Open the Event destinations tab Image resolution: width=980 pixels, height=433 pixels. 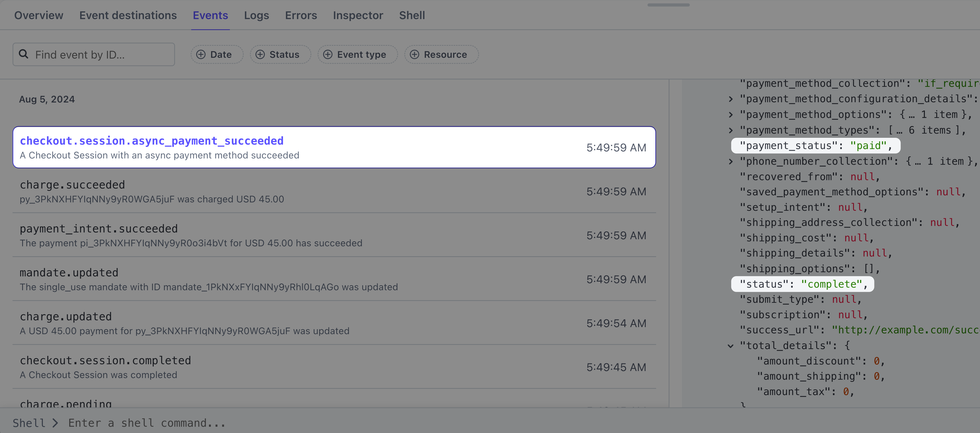(x=128, y=15)
